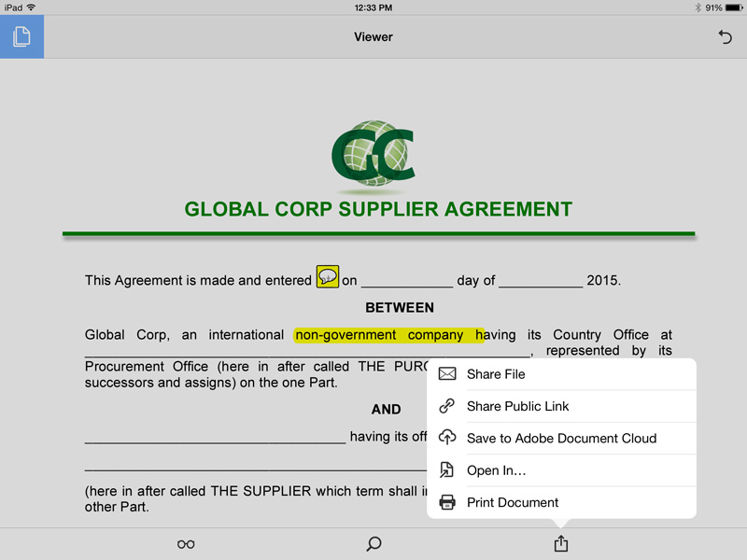Image resolution: width=747 pixels, height=560 pixels.
Task: Open the search magnifier tool
Action: tap(374, 544)
